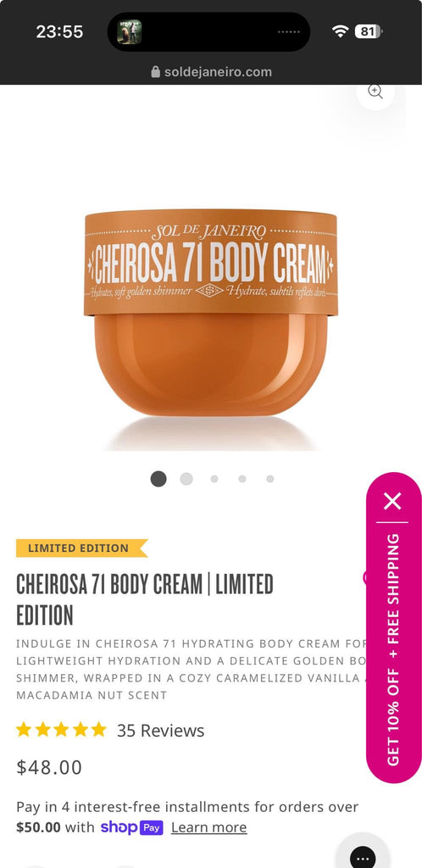
Task: Select the second carousel dot
Action: pyautogui.click(x=186, y=479)
